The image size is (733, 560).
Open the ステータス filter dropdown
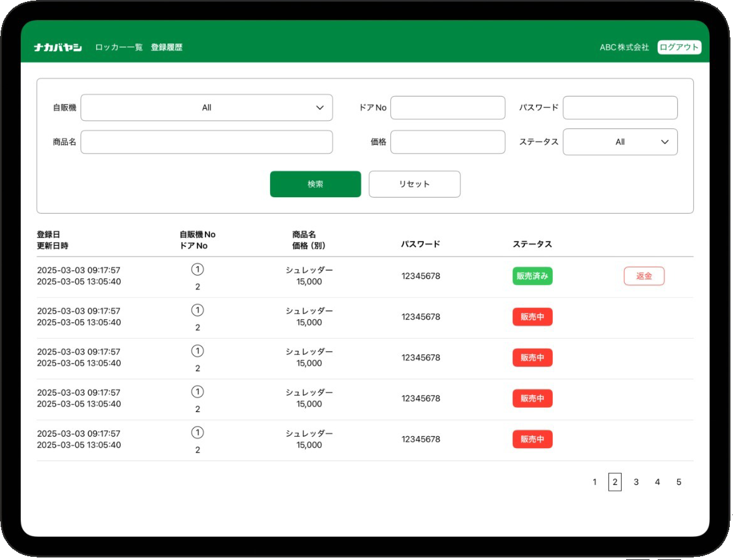[x=619, y=142]
